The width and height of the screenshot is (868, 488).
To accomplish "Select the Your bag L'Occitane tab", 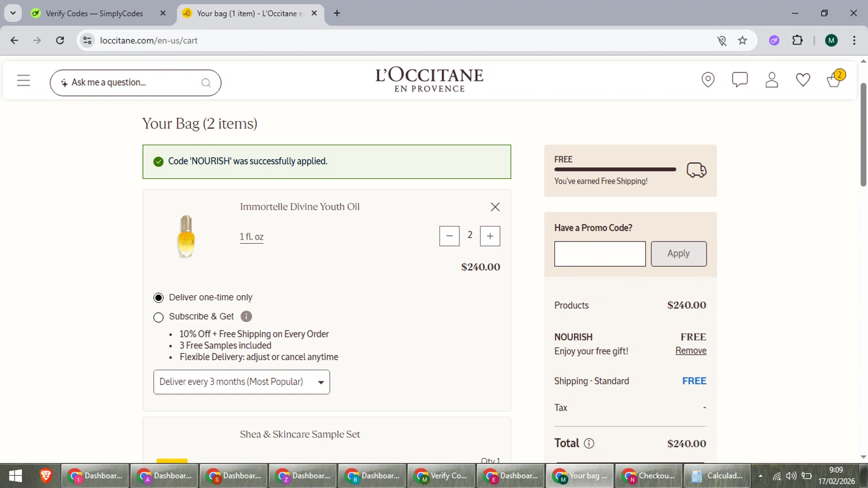I will pos(249,13).
